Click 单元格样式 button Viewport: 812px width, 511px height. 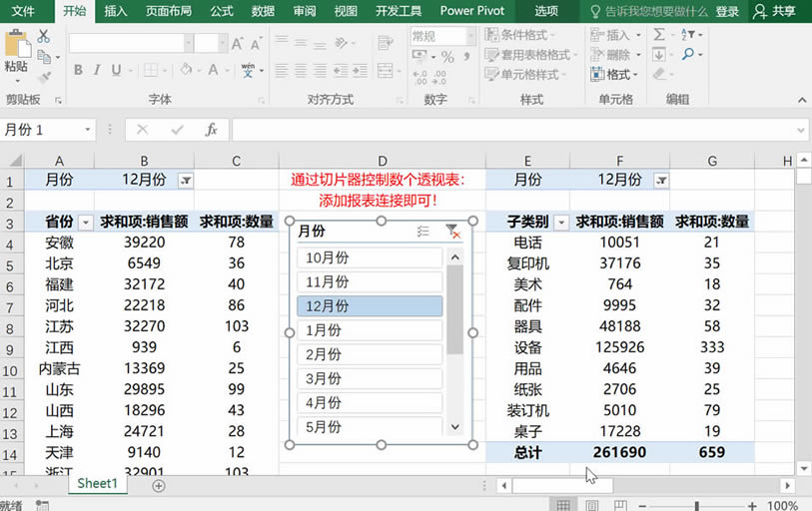[525, 75]
